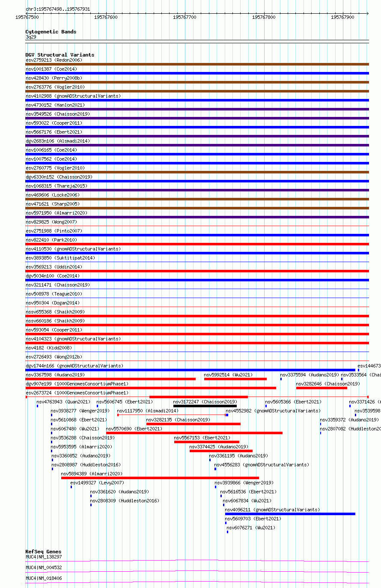Open the MUC4|NM_018406 gene track
The image size is (381, 588).
pyautogui.click(x=197, y=582)
